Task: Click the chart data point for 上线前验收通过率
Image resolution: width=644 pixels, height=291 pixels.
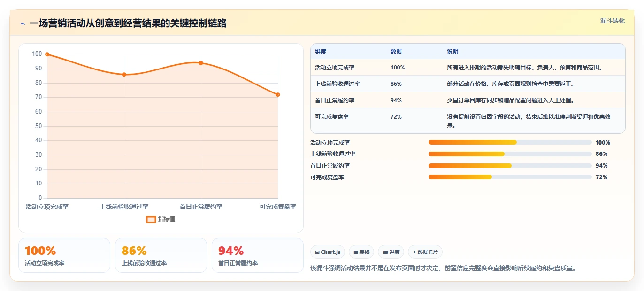Action: (124, 75)
